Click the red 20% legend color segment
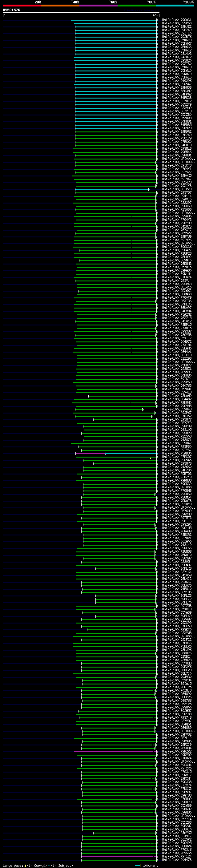Viewport: 197px width, 868px height. (x=22, y=6)
